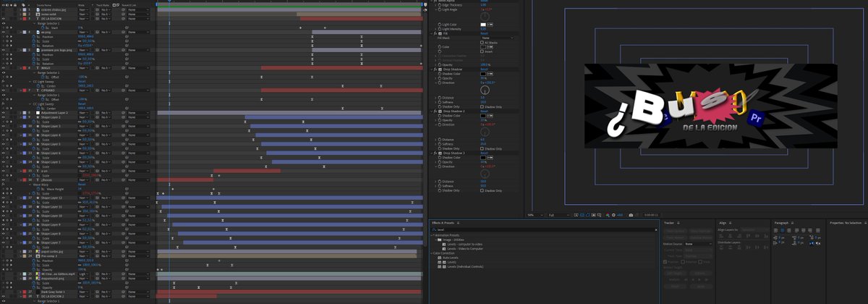868x304 pixels.
Task: Take a snapshot with the viewer camera icon
Action: point(631,215)
